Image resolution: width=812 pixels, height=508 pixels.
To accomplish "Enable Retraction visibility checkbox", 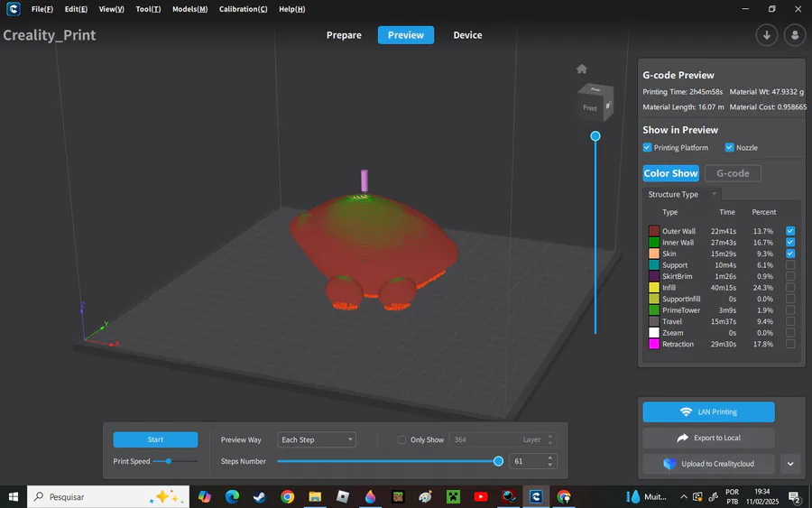I will [790, 344].
